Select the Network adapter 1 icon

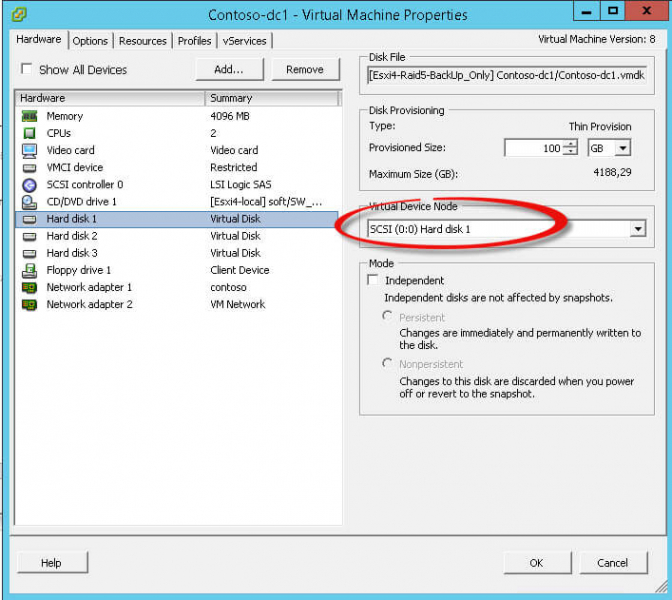(29, 287)
